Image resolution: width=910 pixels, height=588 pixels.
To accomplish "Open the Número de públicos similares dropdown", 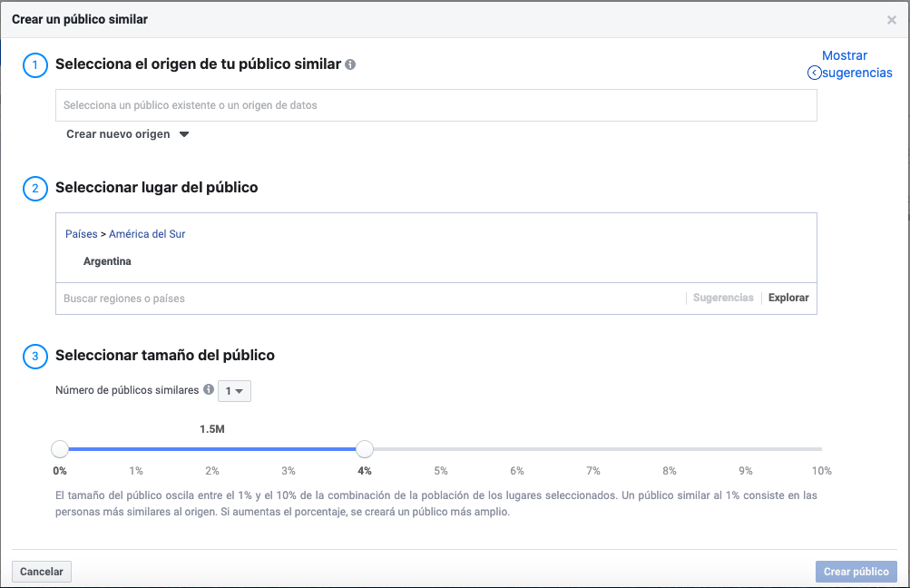I will [233, 390].
